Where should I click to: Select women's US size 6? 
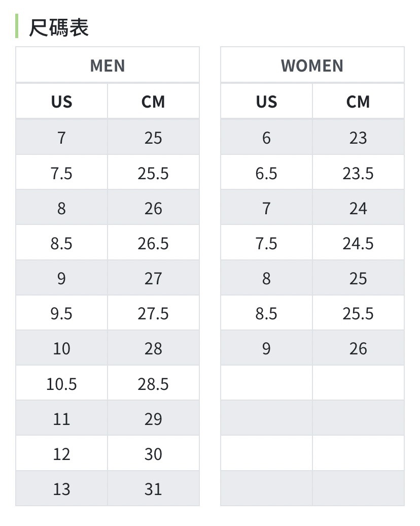[x=266, y=138]
